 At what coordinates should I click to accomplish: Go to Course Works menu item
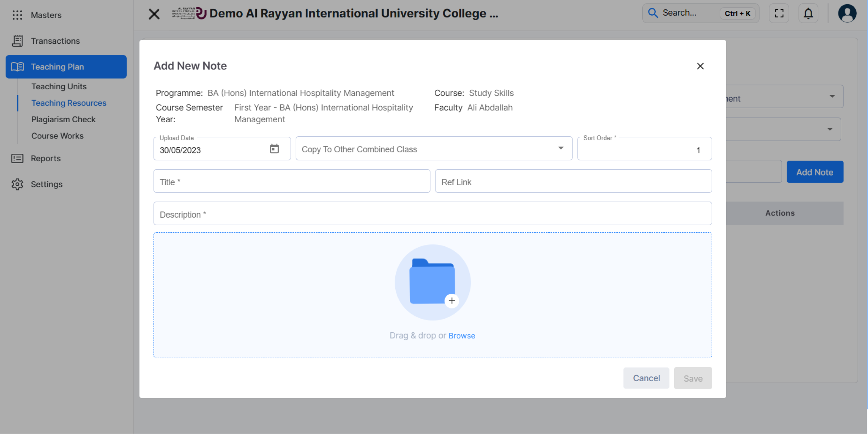(x=58, y=136)
